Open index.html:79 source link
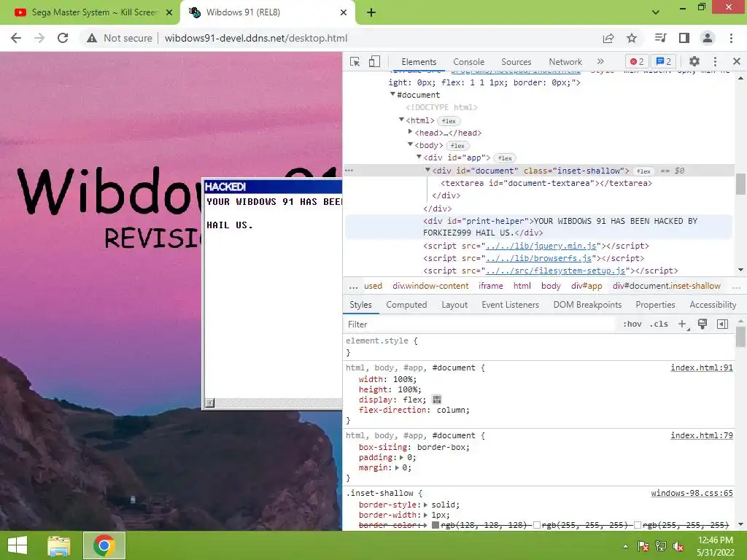 (702, 435)
